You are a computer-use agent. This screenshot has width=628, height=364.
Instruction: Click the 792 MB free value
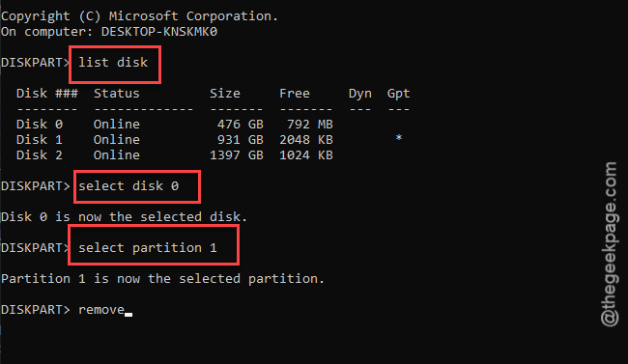[310, 125]
